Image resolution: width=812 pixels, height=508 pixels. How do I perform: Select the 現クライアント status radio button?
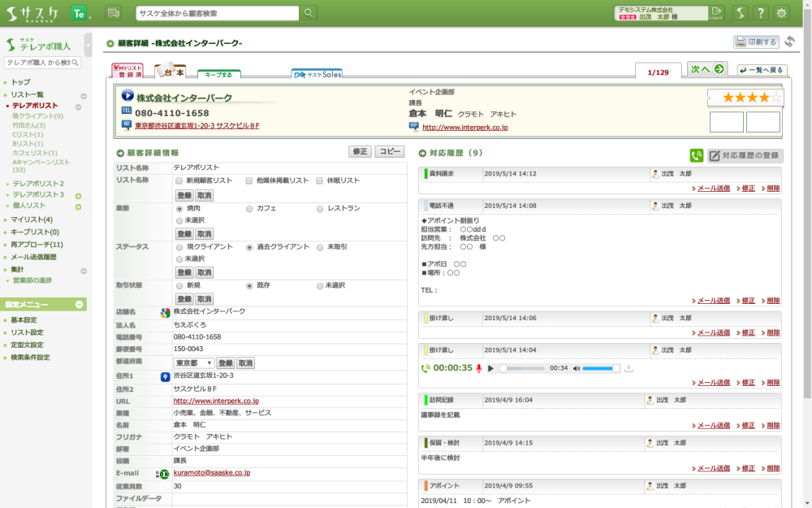(x=179, y=247)
